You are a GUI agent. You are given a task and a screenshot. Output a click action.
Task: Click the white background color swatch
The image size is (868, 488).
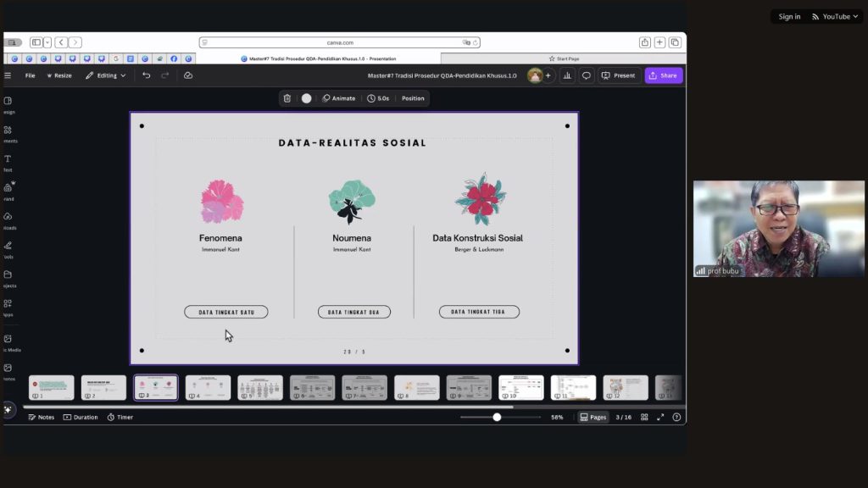[306, 98]
